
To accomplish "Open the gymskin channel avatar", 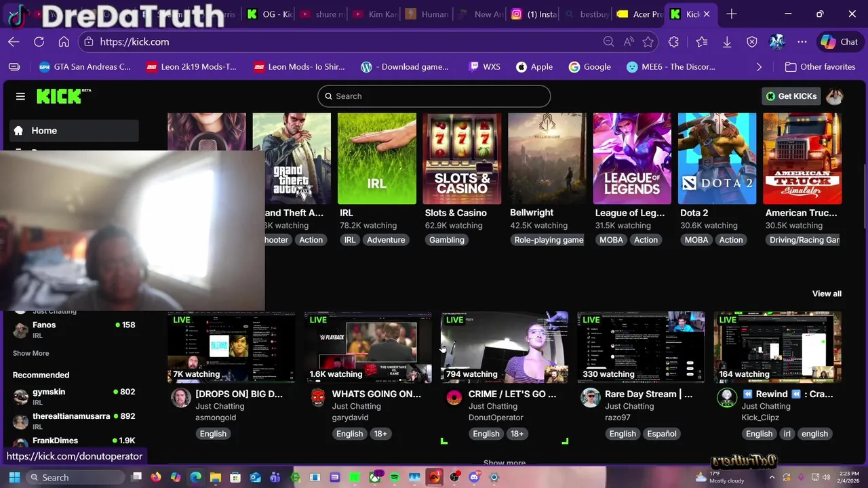I will point(21,397).
